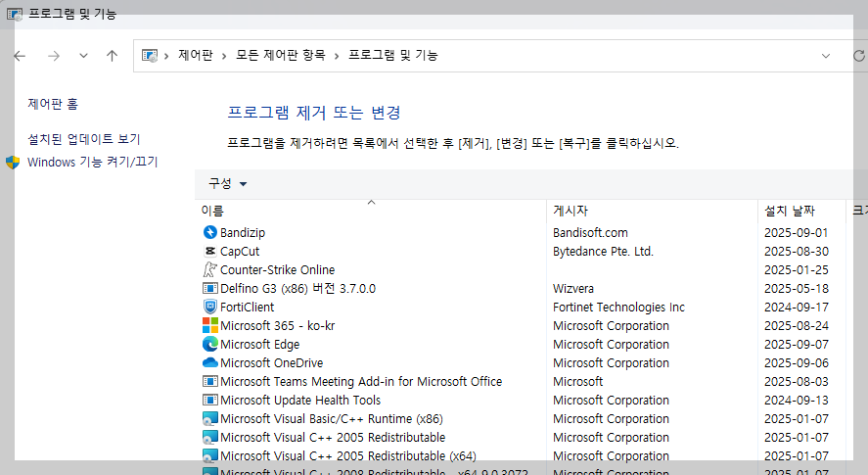This screenshot has width=868, height=475.
Task: Click publisher Bytedance Pte. Ltd.
Action: click(603, 251)
